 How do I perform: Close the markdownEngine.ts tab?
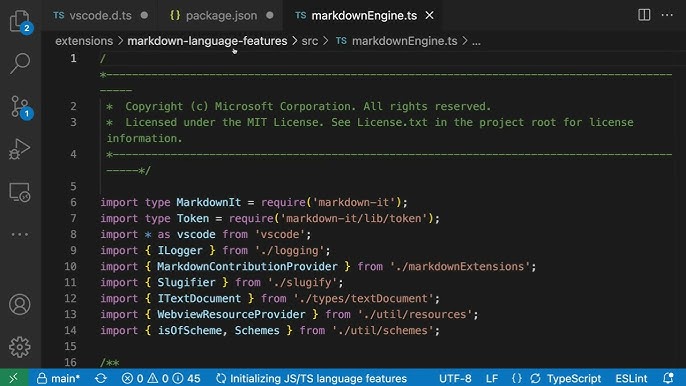click(x=430, y=15)
